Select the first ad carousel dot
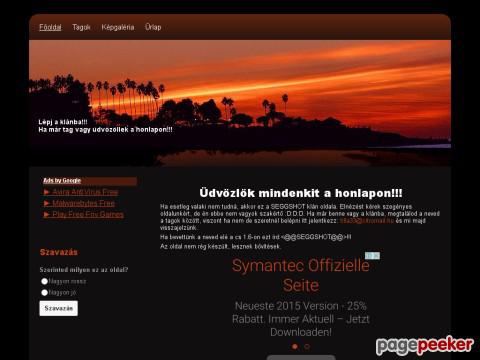 (x=295, y=347)
